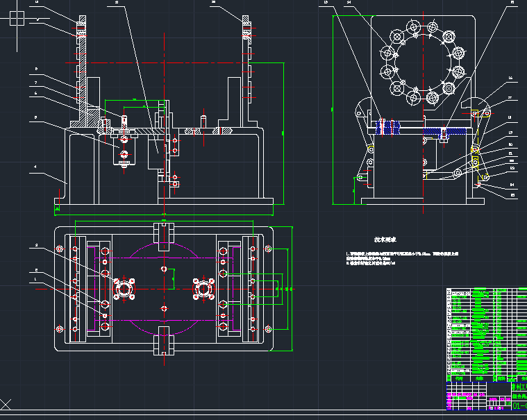This screenshot has height=420, width=527.
Task: Click the green overall depth dimension of plan view
Action: pos(292,289)
